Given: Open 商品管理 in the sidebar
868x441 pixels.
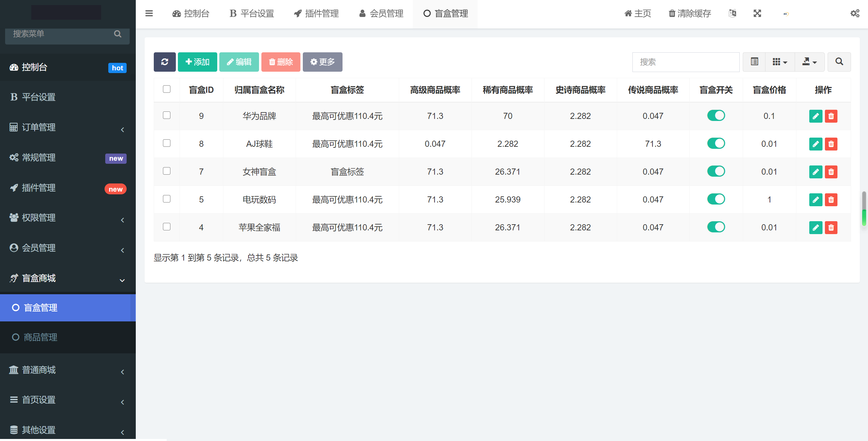Looking at the screenshot, I should tap(40, 337).
